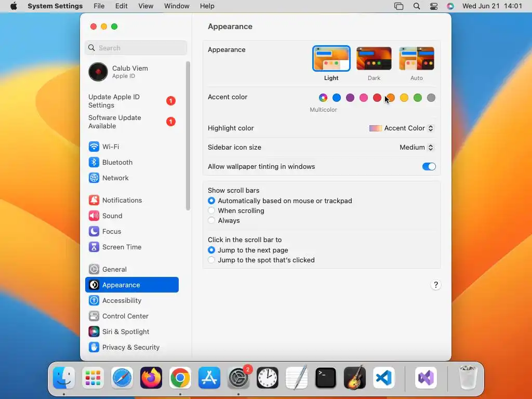This screenshot has height=399, width=532.
Task: Click System Settings icon in Dock
Action: pos(238,378)
